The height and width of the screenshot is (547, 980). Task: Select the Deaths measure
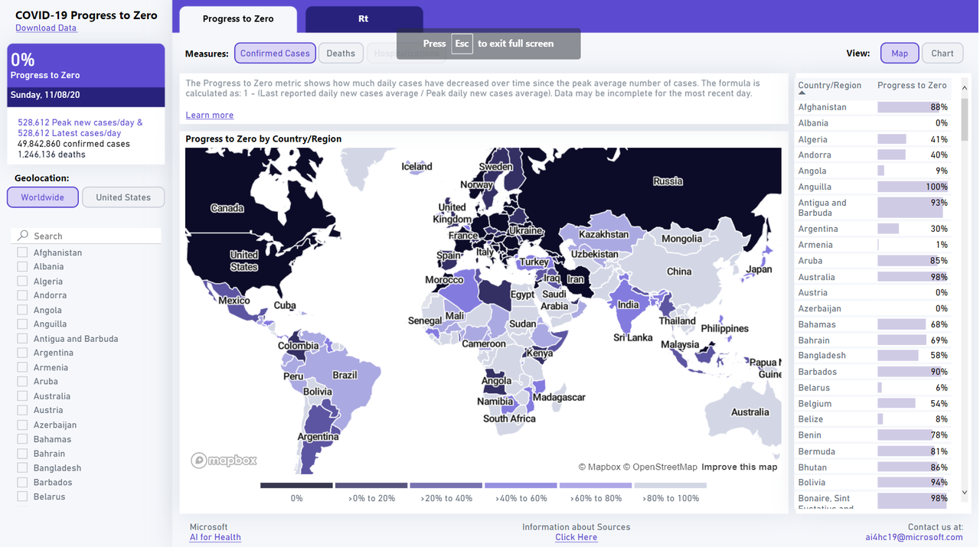click(341, 54)
